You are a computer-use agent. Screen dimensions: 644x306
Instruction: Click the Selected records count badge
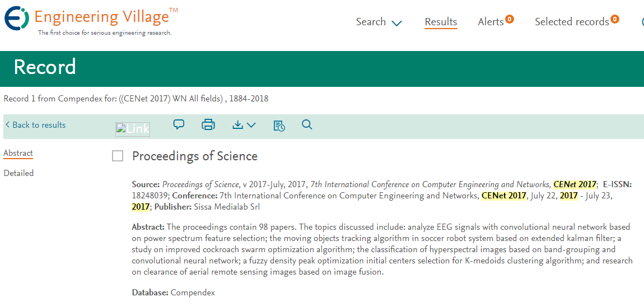click(615, 19)
